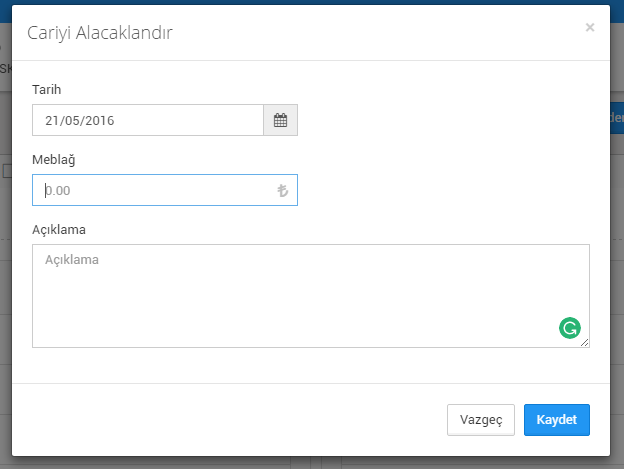This screenshot has width=624, height=469.
Task: Open the calendar date picker icon
Action: tap(280, 120)
